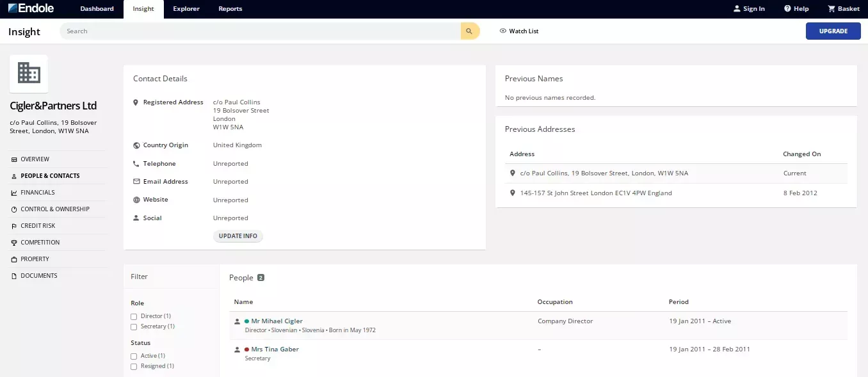
Task: Go to the Financials sidebar section
Action: [37, 193]
